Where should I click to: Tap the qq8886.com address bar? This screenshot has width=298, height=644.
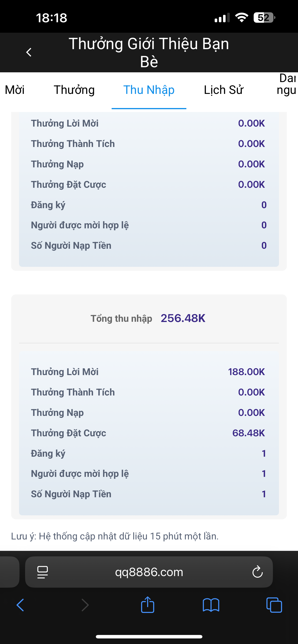tap(149, 572)
